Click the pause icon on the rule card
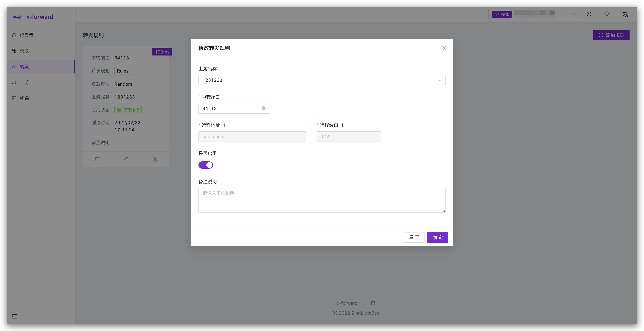The image size is (644, 331). click(x=155, y=159)
